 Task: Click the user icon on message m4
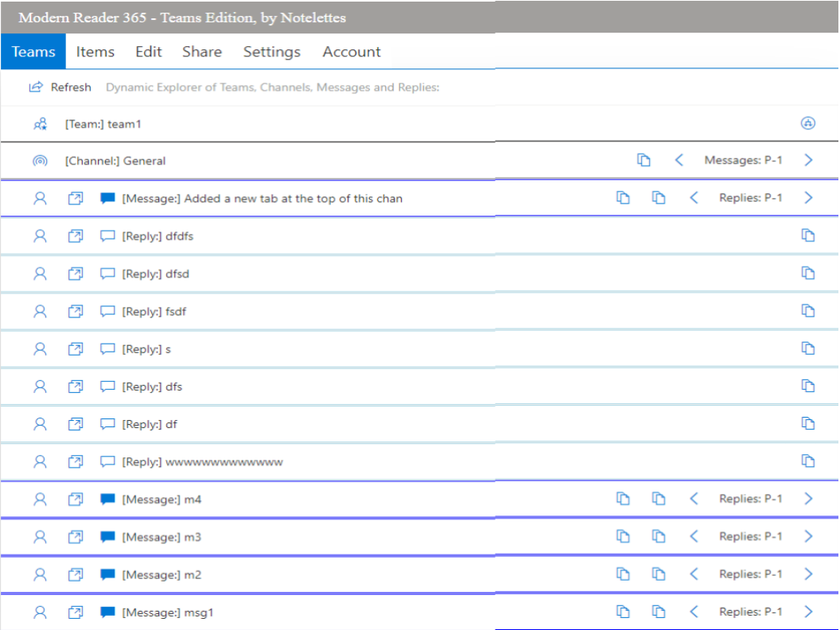pos(41,500)
